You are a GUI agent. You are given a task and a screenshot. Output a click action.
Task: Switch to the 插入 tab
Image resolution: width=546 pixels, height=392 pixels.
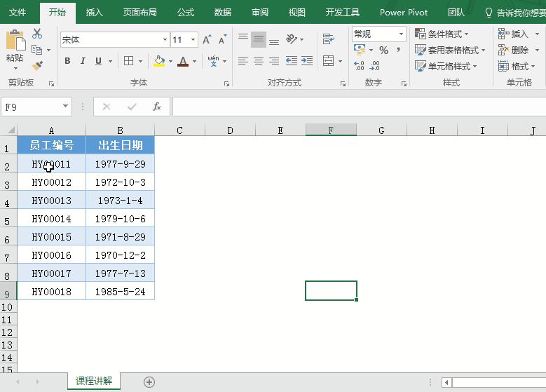point(94,13)
